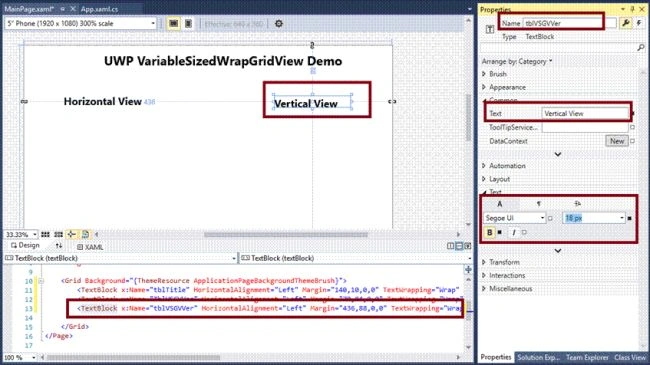This screenshot has height=365, width=650.
Task: Open the Paragraph text tab
Action: tap(538, 204)
